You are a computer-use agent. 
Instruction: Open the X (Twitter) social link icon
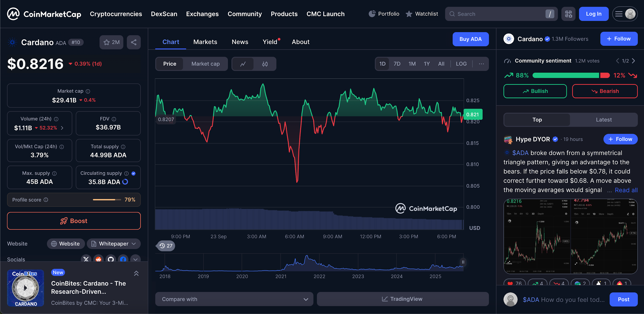pyautogui.click(x=86, y=259)
